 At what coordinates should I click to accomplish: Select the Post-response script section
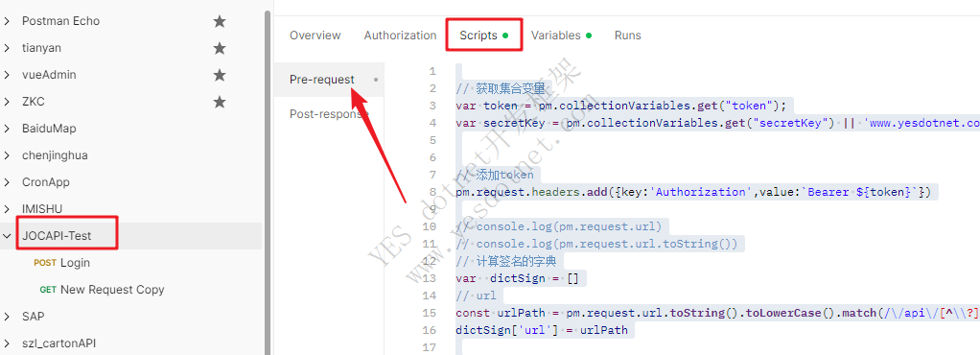tap(329, 114)
